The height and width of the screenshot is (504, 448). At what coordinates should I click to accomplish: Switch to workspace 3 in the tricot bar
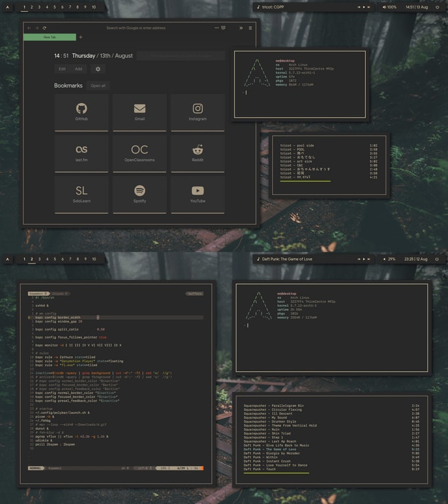39,7
